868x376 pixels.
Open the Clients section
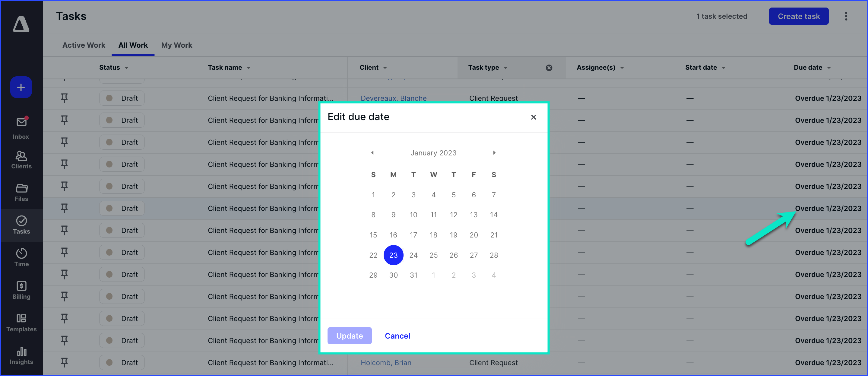pos(21,160)
